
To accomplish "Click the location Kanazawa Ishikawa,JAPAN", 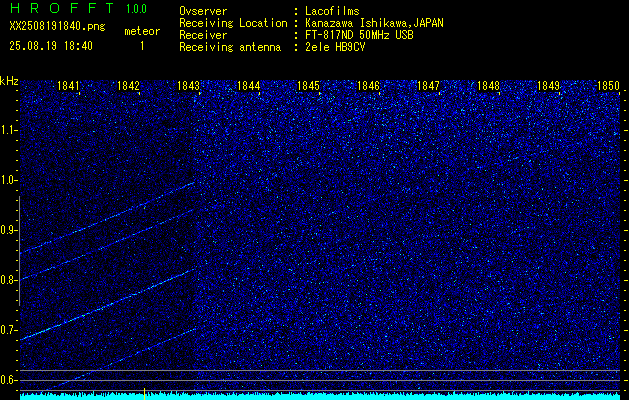I will tap(374, 23).
